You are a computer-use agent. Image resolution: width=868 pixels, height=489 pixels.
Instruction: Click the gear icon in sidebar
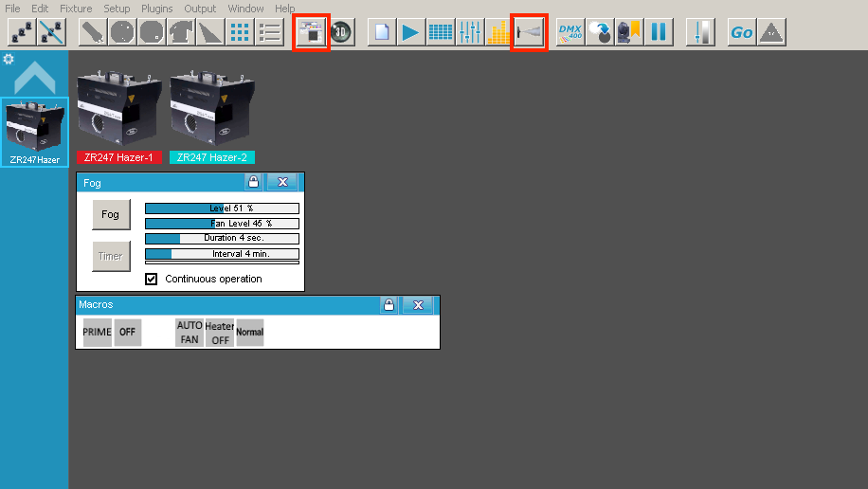(9, 59)
